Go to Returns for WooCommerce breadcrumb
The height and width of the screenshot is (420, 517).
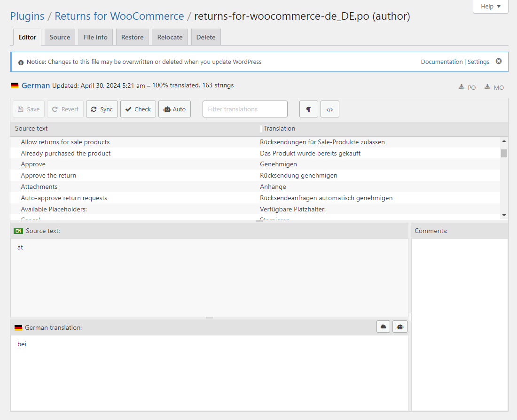coord(119,16)
